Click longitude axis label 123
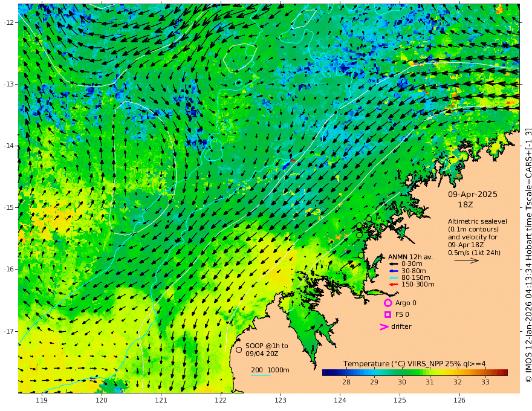 (x=281, y=400)
